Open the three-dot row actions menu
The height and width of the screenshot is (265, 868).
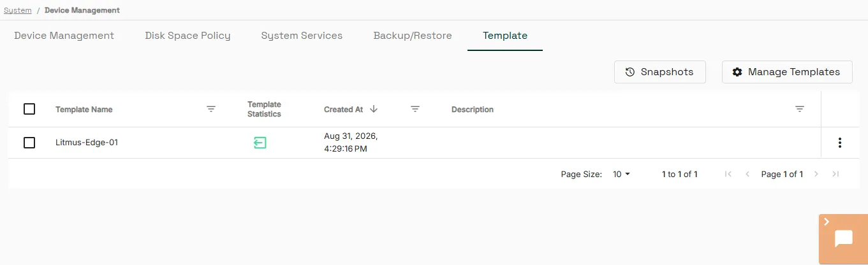click(840, 143)
